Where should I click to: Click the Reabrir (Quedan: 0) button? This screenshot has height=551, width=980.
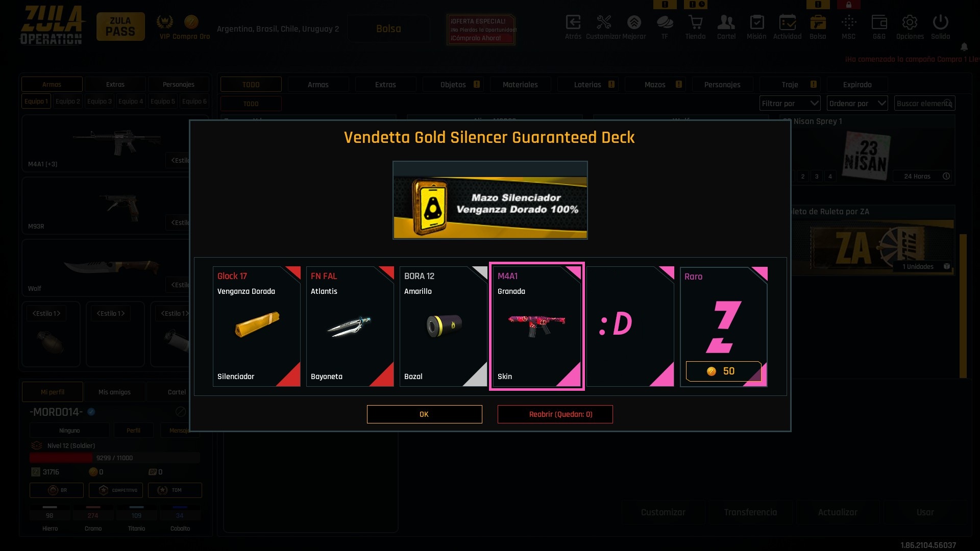coord(555,414)
